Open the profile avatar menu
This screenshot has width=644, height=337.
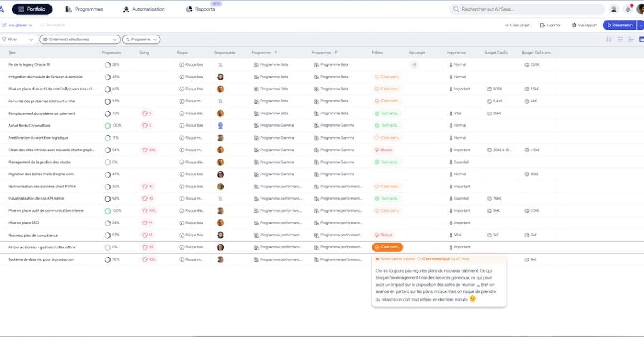tap(640, 9)
